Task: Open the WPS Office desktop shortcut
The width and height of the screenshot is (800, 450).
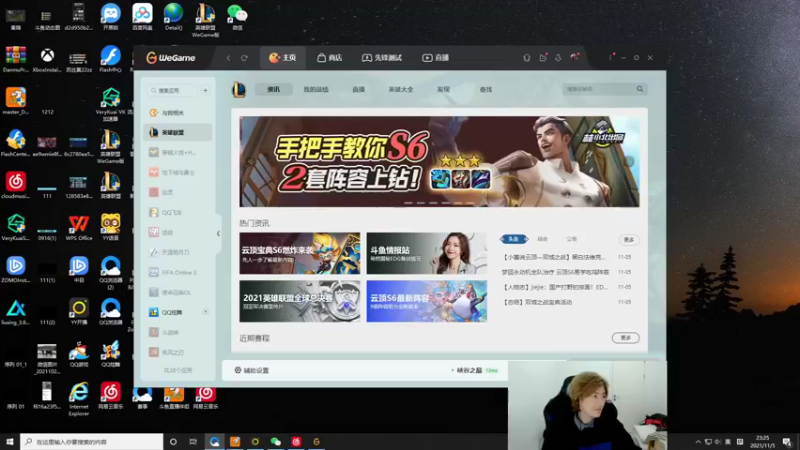Action: tap(79, 228)
